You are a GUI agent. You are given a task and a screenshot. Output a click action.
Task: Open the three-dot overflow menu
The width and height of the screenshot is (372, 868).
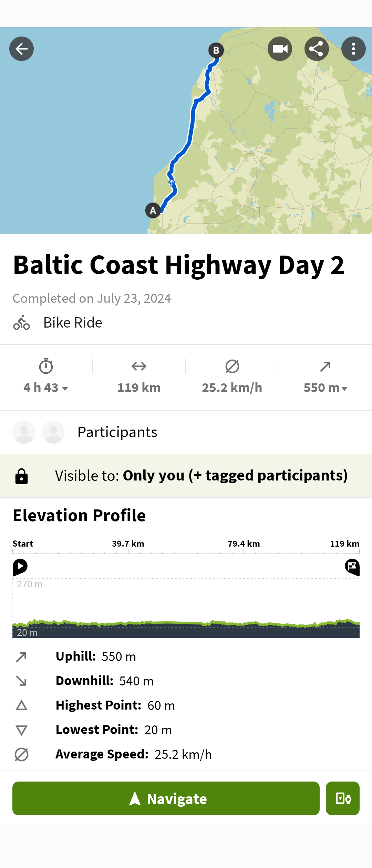pos(353,49)
